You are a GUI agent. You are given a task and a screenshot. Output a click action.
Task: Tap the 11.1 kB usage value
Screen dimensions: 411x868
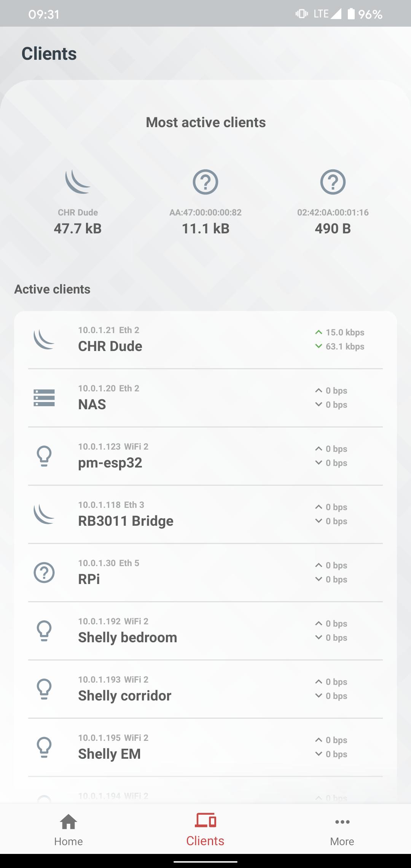click(x=205, y=228)
